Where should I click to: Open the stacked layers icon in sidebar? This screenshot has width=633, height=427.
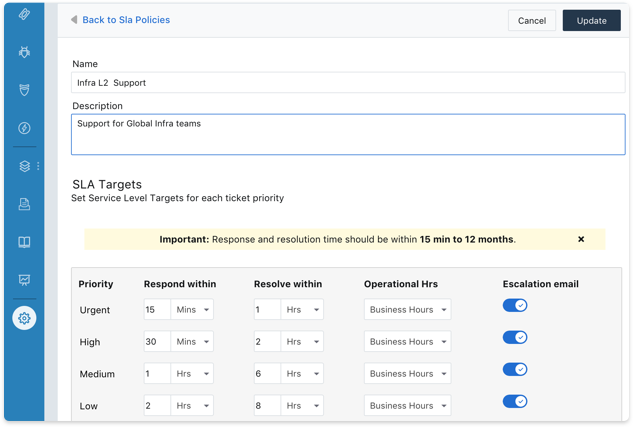tap(24, 166)
